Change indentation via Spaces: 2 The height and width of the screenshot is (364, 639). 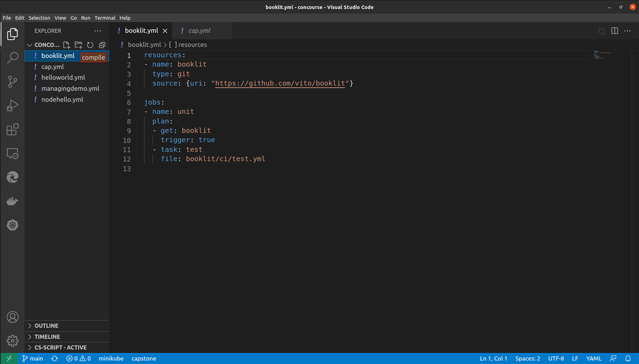coord(528,359)
